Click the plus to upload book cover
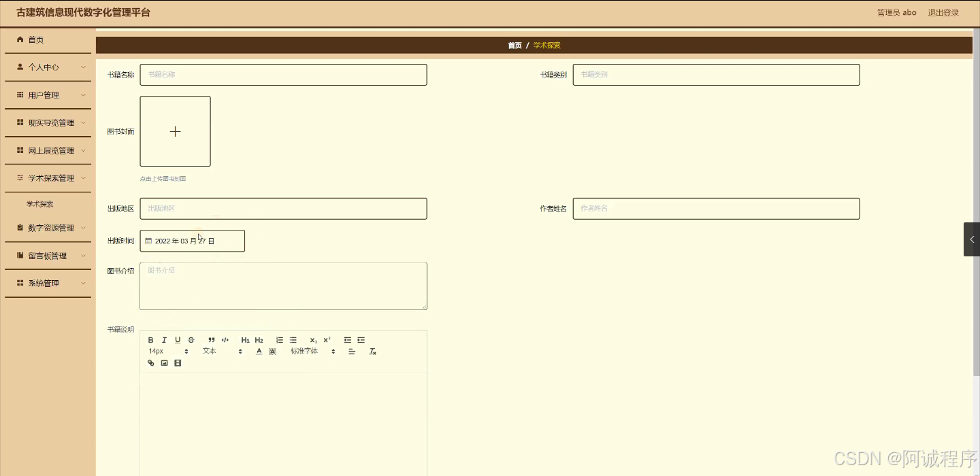This screenshot has width=980, height=476. [175, 131]
